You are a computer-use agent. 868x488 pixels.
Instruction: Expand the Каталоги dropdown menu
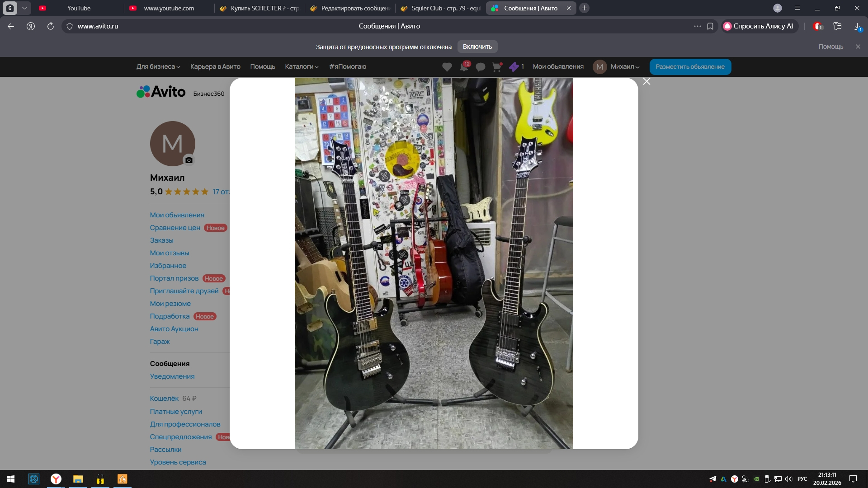coord(302,66)
